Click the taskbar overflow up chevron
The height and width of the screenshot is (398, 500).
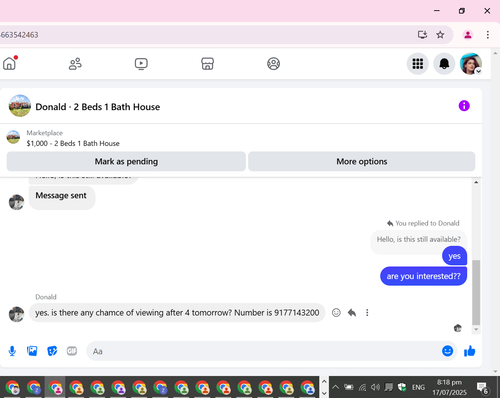tap(324, 382)
